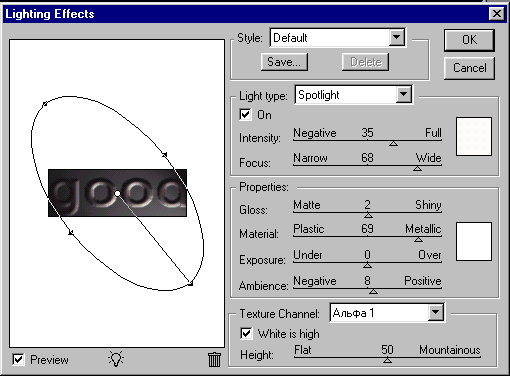510x376 pixels.
Task: Click the Material value 69
Action: [x=367, y=229]
